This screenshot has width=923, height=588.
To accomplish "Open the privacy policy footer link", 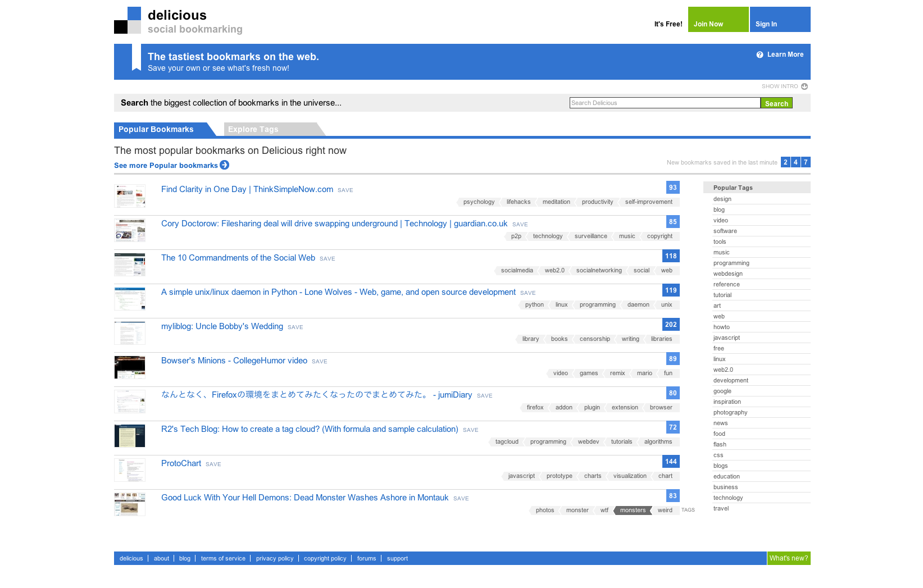I will point(275,559).
